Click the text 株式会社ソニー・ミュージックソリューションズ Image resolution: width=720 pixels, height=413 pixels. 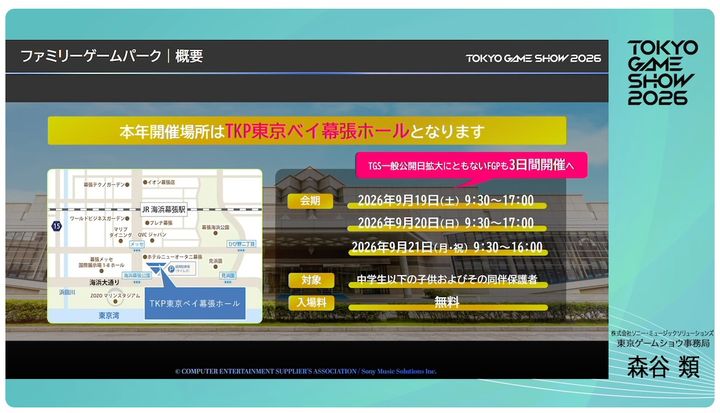(x=662, y=333)
